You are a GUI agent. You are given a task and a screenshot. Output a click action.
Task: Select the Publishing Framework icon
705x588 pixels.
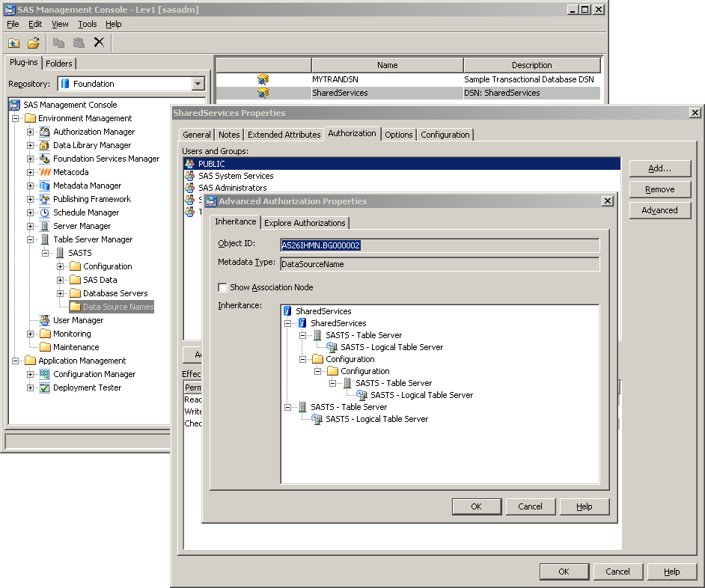[x=44, y=199]
